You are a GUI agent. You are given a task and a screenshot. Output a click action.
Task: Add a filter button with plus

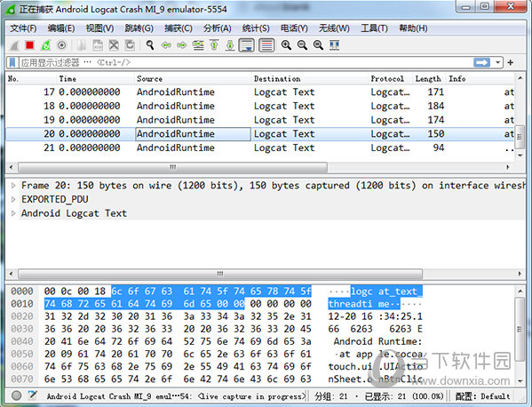click(x=511, y=62)
